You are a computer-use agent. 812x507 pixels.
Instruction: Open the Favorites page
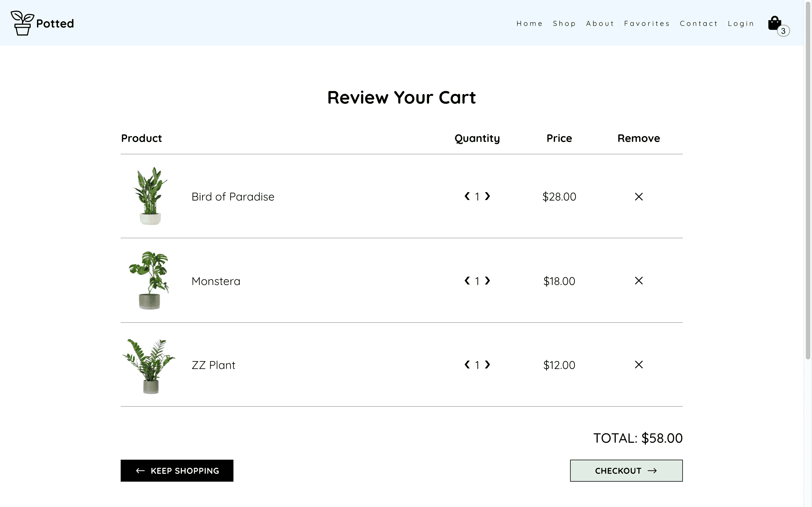coord(646,23)
